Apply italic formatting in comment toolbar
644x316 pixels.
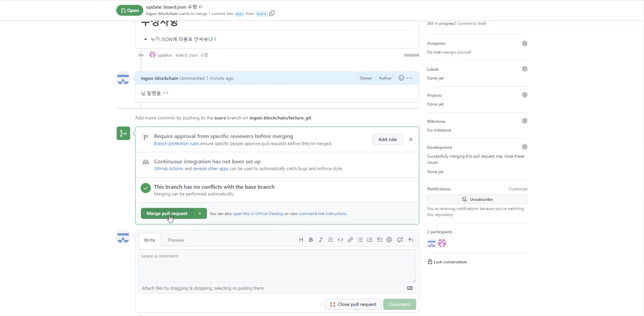(x=320, y=240)
